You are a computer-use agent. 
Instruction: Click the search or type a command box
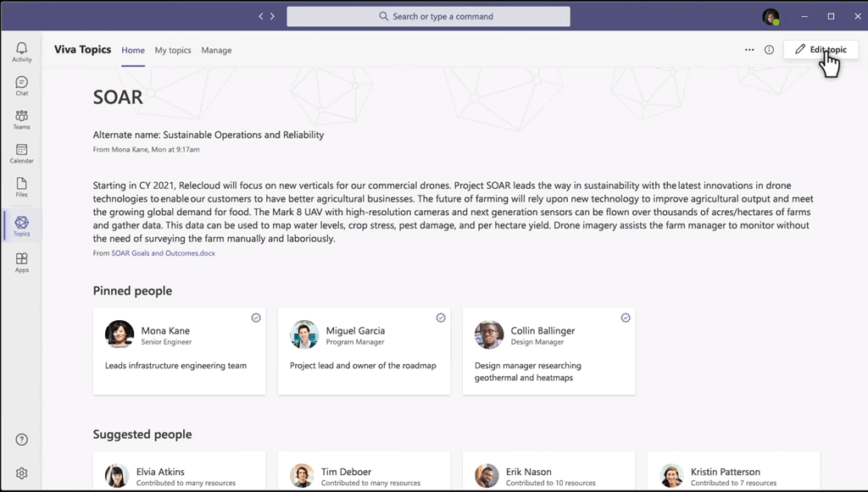tap(428, 16)
